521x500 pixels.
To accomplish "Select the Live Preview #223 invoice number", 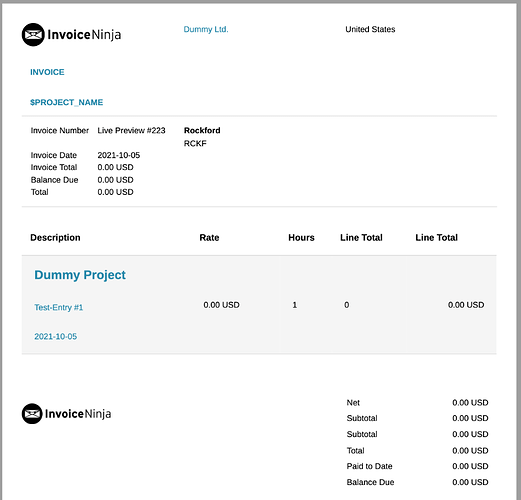I will click(x=131, y=130).
